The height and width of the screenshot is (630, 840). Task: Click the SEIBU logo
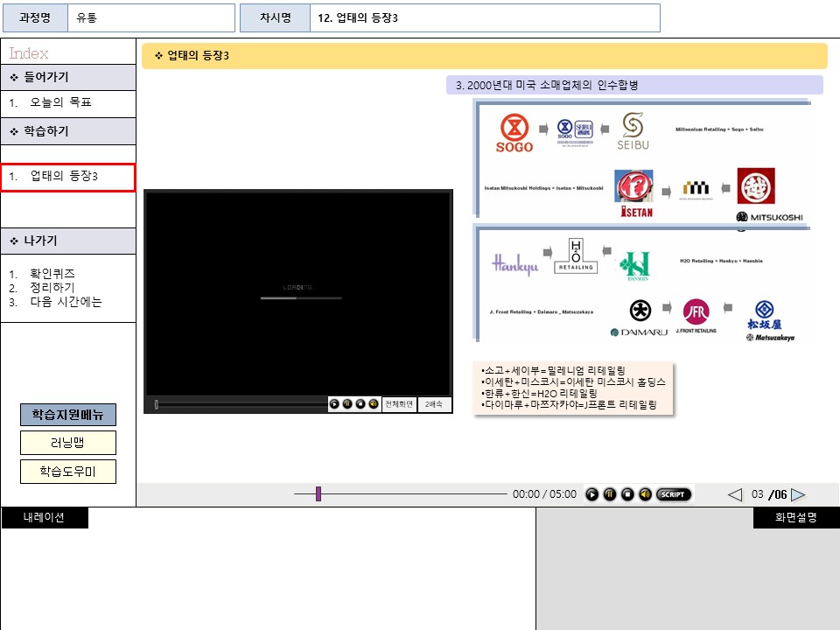[x=633, y=131]
